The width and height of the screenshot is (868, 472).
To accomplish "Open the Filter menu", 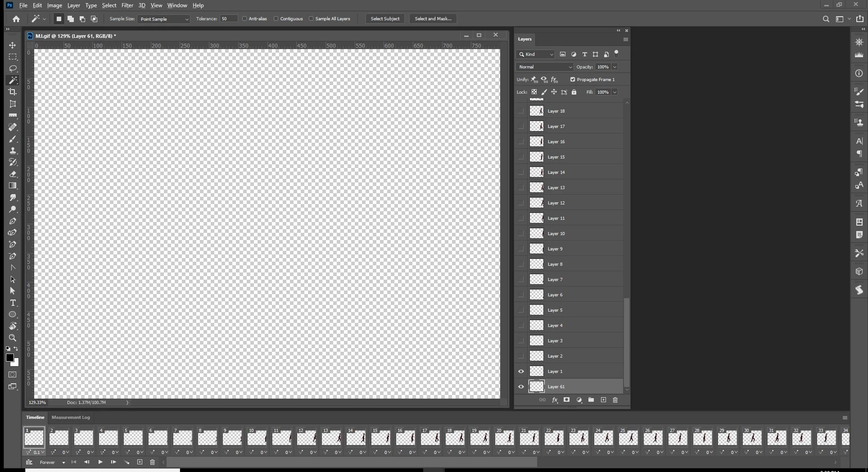I will click(x=127, y=5).
